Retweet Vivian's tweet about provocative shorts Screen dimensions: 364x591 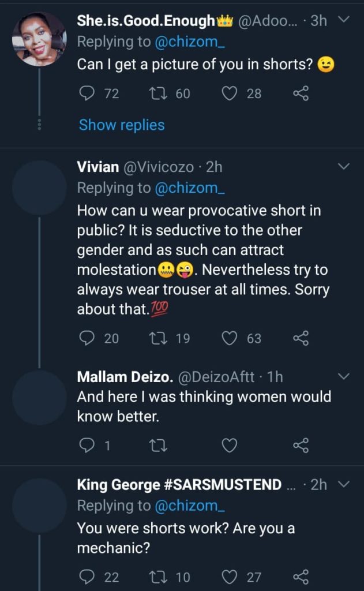(156, 338)
